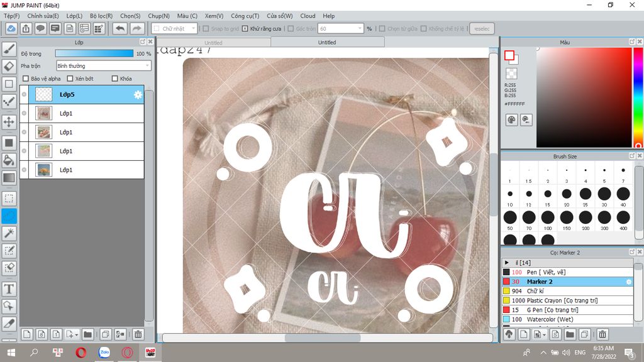Click the cloud save icon
This screenshot has height=362, width=644.
click(x=11, y=29)
